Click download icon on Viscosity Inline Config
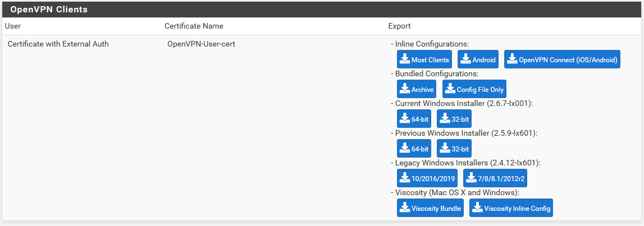Image resolution: width=644 pixels, height=226 pixels. 477,208
